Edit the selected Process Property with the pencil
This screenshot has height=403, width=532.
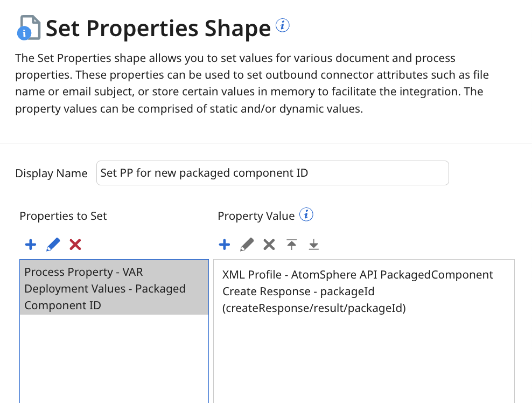click(52, 245)
